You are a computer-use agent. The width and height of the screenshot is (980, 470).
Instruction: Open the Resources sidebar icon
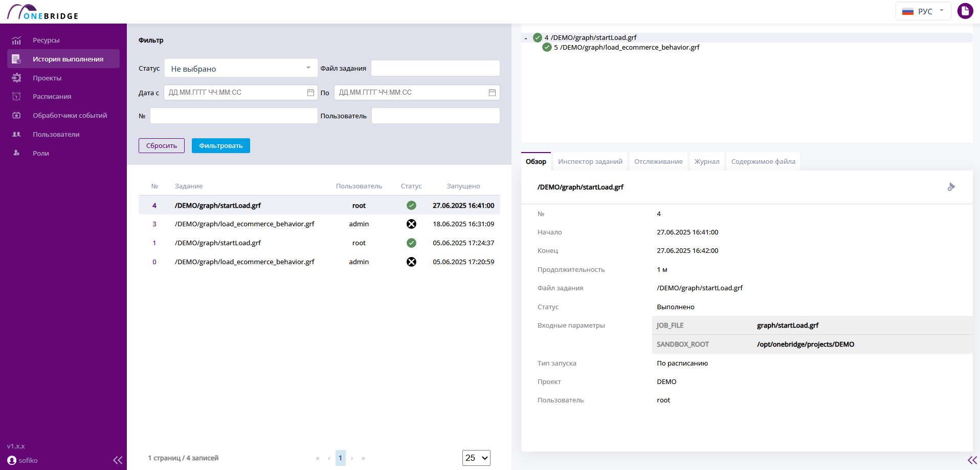(x=16, y=40)
